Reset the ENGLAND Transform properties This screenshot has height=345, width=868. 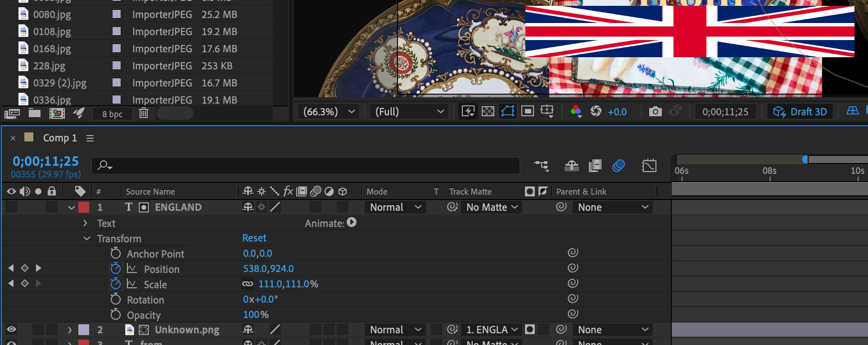point(254,238)
